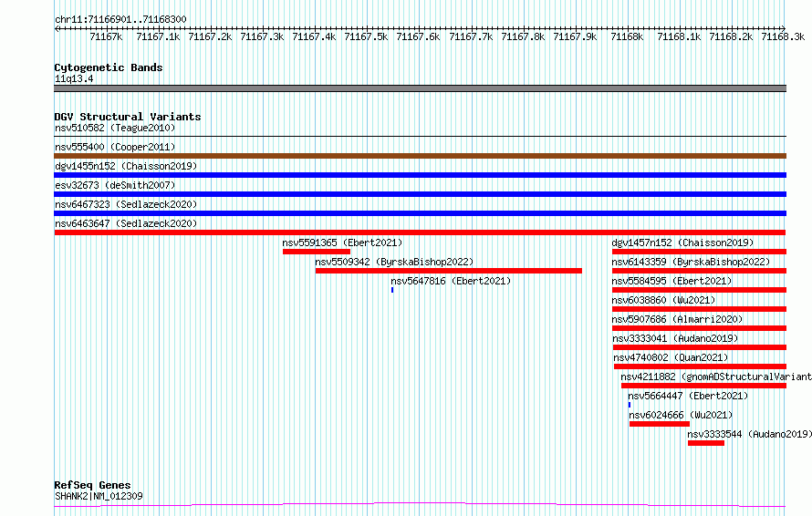
Task: Open nsv4740802 (Quan2021) label
Action: coord(671,357)
